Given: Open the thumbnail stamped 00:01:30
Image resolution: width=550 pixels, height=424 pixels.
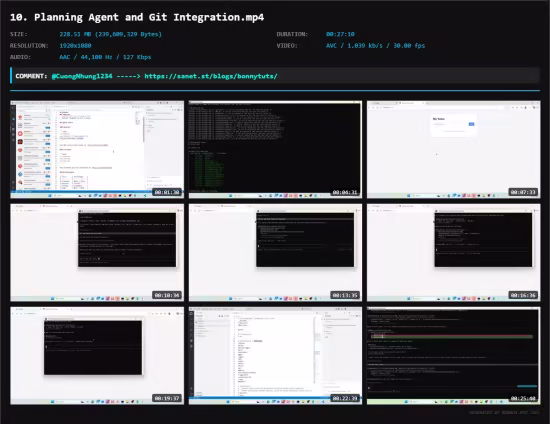Looking at the screenshot, I should [x=97, y=149].
